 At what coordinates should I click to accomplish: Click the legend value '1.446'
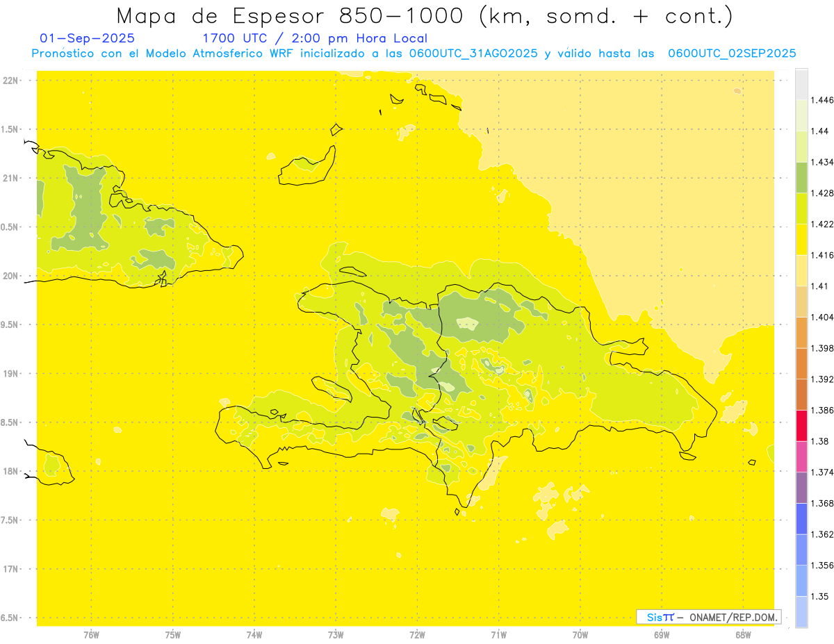tap(823, 101)
